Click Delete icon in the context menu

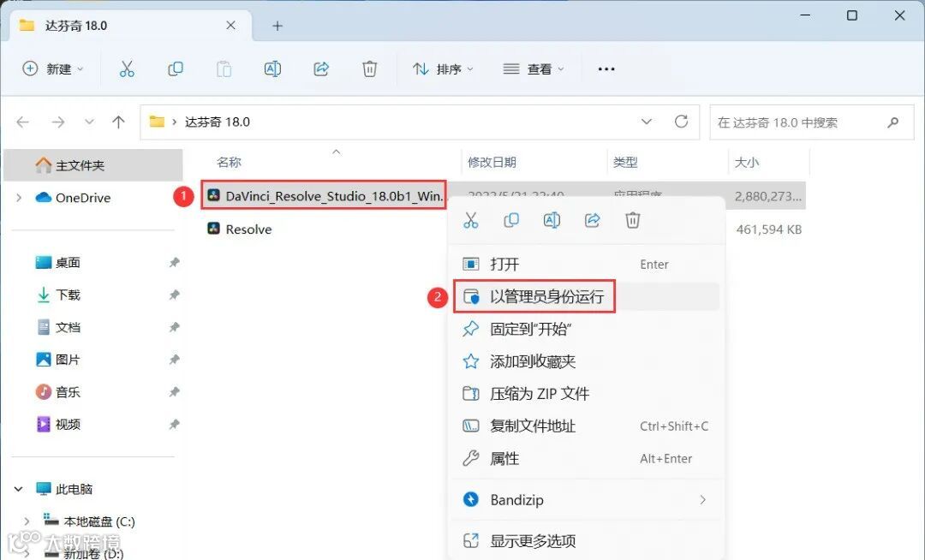pos(632,220)
